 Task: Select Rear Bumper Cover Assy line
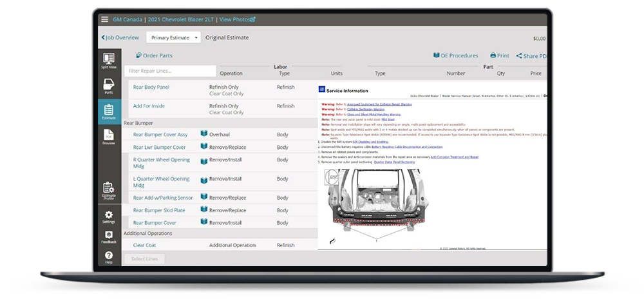(160, 135)
